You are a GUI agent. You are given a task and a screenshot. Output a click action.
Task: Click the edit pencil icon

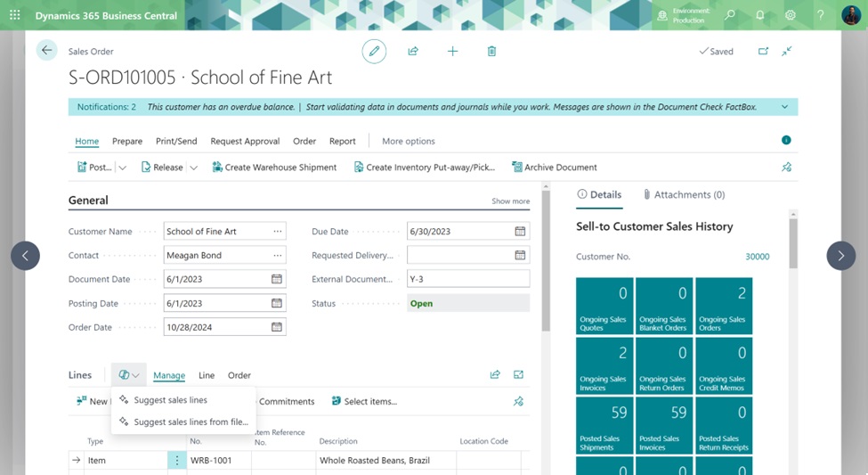click(x=374, y=52)
